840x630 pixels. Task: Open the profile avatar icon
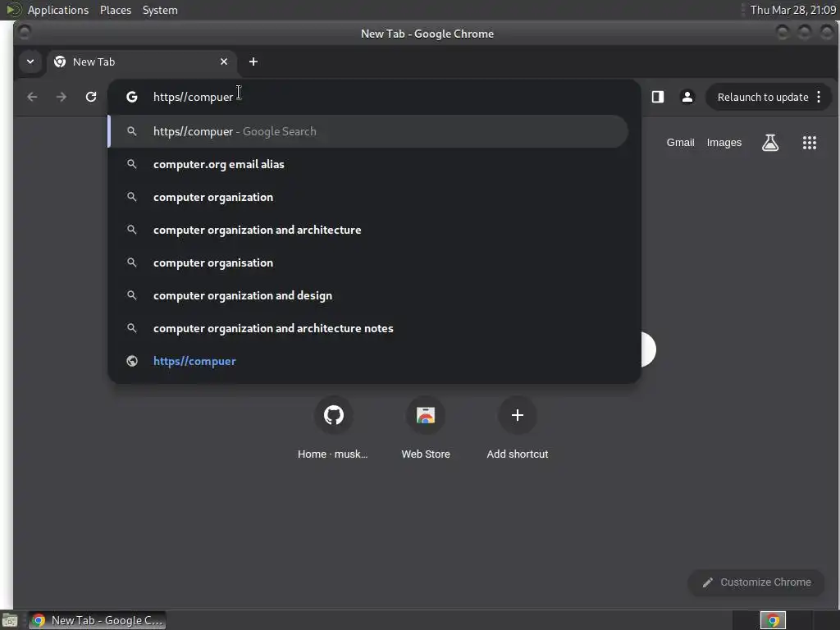[x=687, y=97]
